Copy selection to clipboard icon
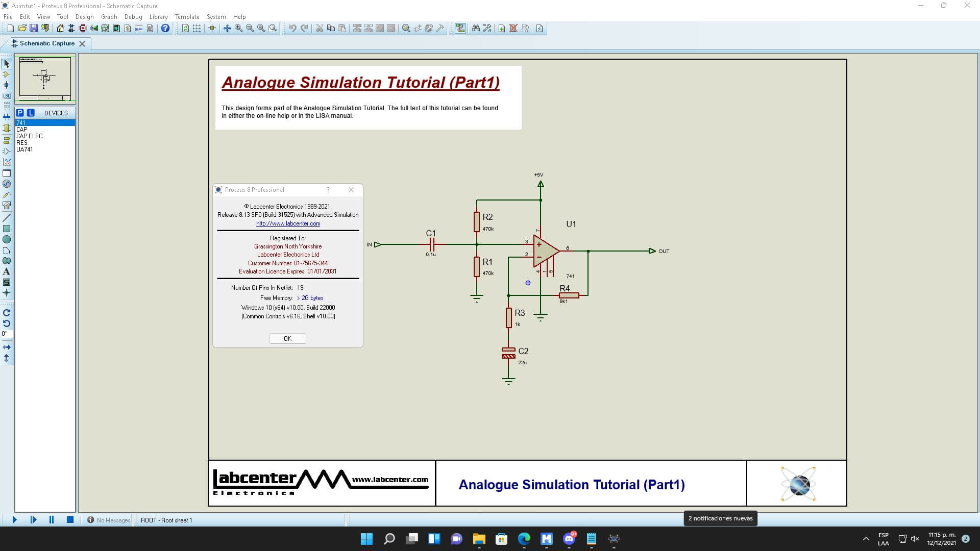Image resolution: width=980 pixels, height=551 pixels. click(331, 29)
